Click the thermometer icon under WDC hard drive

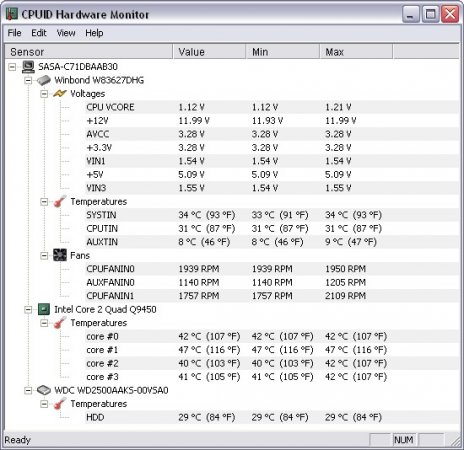tap(60, 404)
